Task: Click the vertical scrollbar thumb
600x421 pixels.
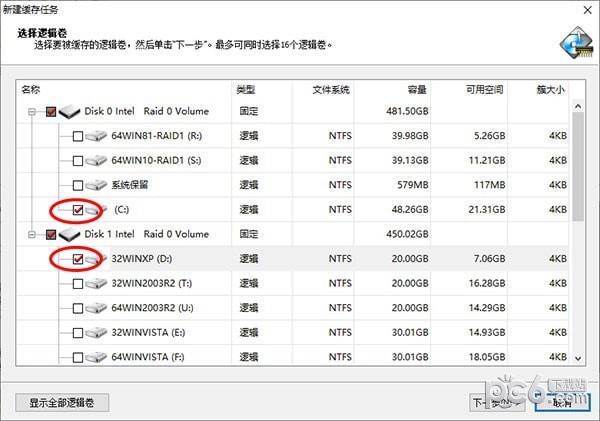Action: [578, 166]
